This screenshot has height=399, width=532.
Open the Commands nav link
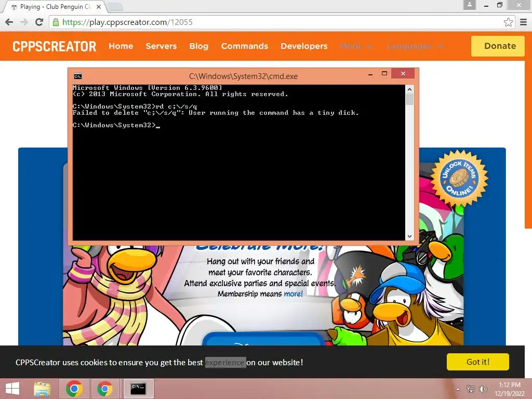pos(245,46)
